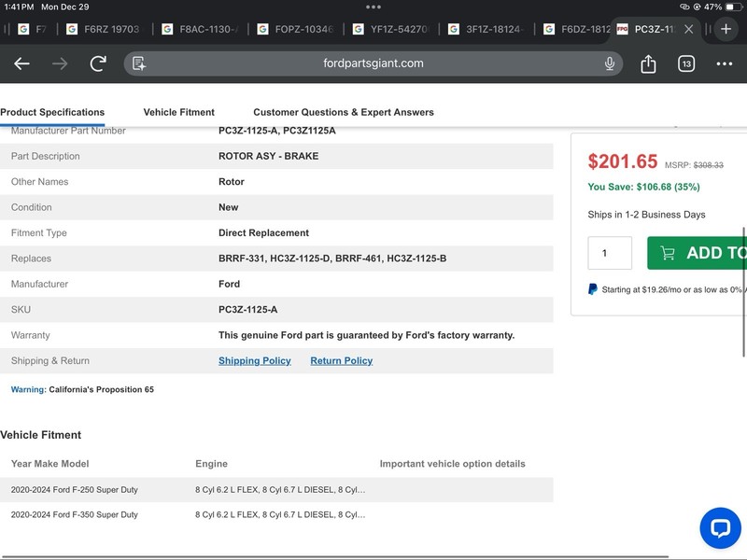This screenshot has height=560, width=747.
Task: Open the tab switcher showing 13 tabs
Action: pyautogui.click(x=686, y=63)
